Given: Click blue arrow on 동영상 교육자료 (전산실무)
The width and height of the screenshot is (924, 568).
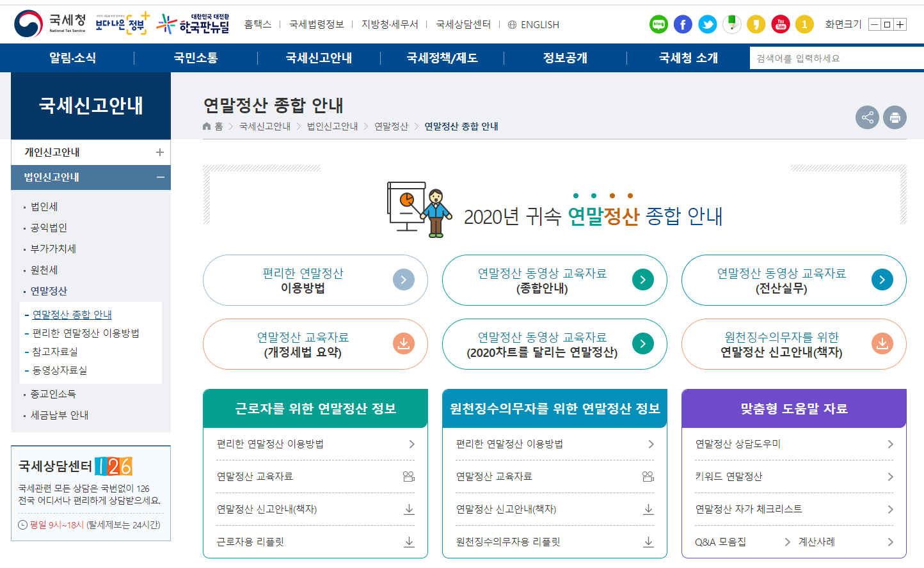Looking at the screenshot, I should tap(882, 280).
